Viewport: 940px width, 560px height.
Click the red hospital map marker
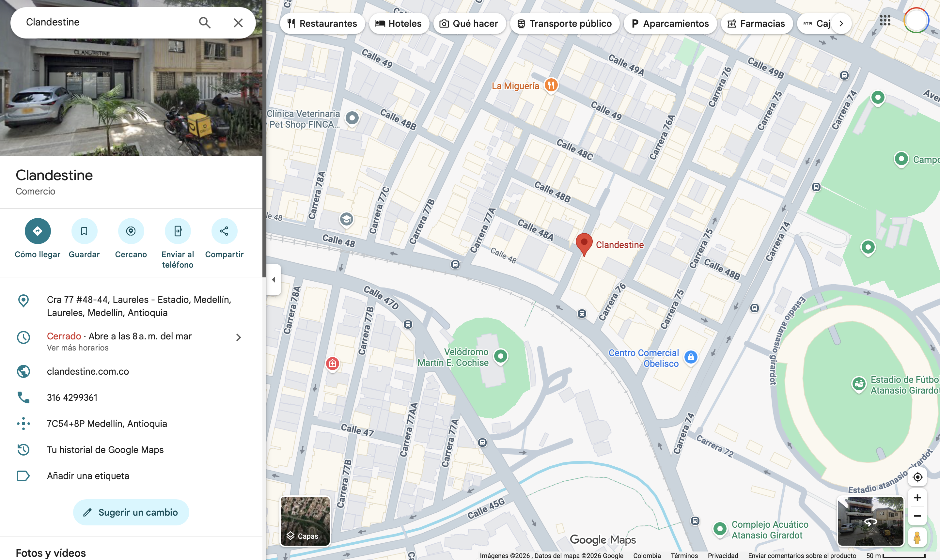tap(333, 364)
